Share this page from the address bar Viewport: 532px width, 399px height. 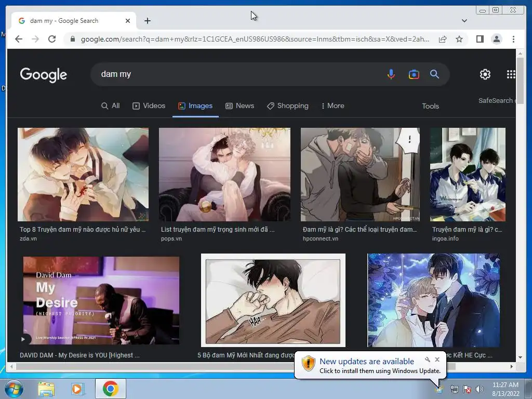point(443,39)
